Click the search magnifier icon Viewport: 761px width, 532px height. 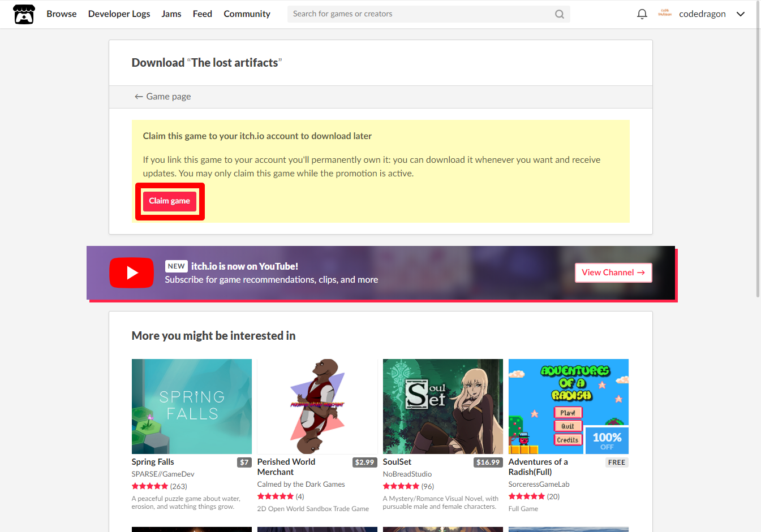[x=559, y=14]
